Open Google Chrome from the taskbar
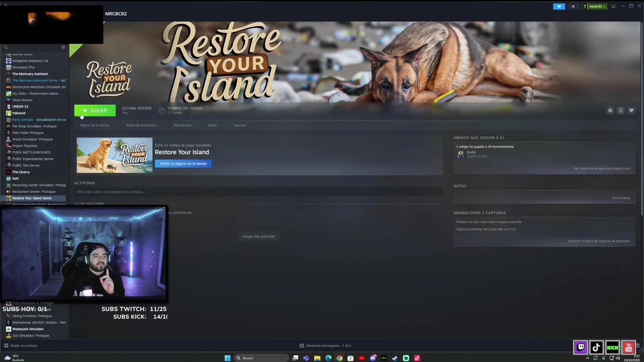The height and width of the screenshot is (362, 644). [340, 358]
